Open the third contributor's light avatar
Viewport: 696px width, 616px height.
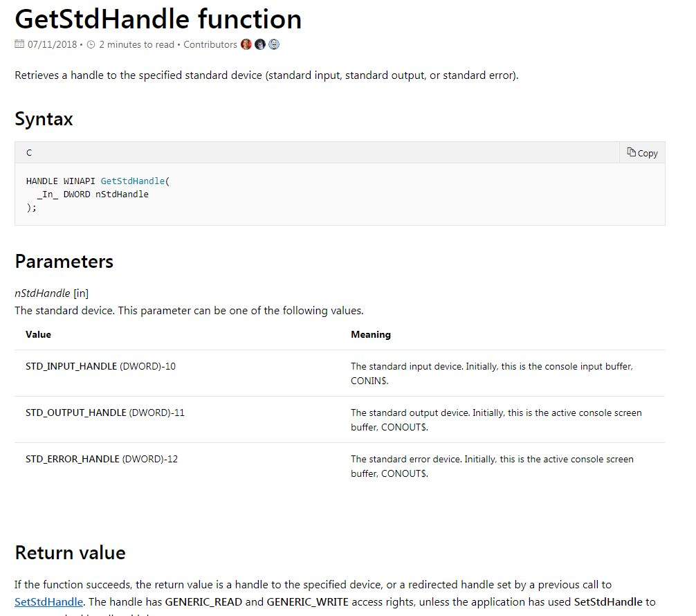pyautogui.click(x=274, y=44)
